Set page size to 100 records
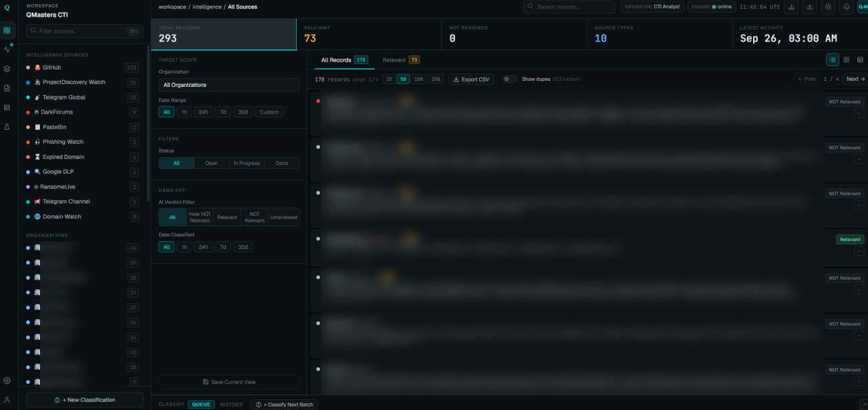 tap(419, 79)
